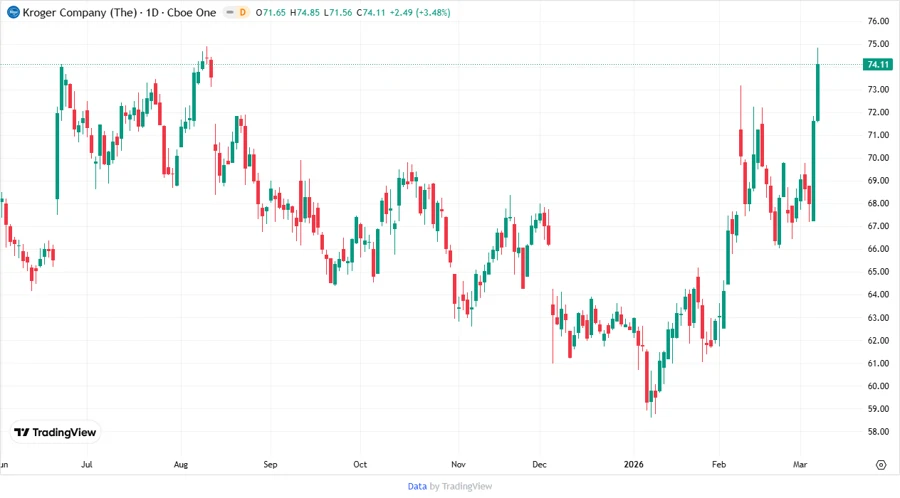Click the Dec time axis label
Image resolution: width=900 pixels, height=498 pixels.
click(540, 465)
